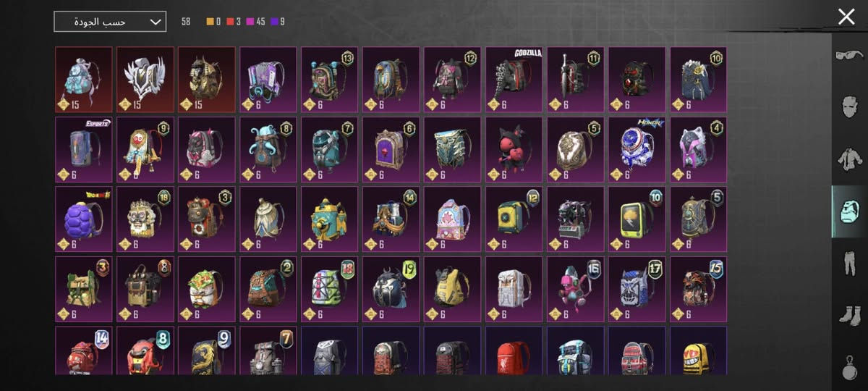Click the dropdown chevron arrow

click(x=156, y=22)
